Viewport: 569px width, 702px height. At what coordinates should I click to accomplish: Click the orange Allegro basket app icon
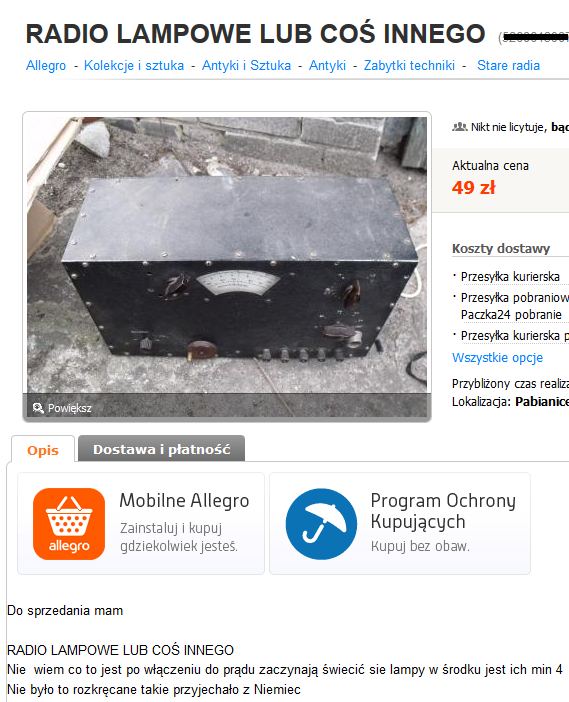[x=69, y=524]
